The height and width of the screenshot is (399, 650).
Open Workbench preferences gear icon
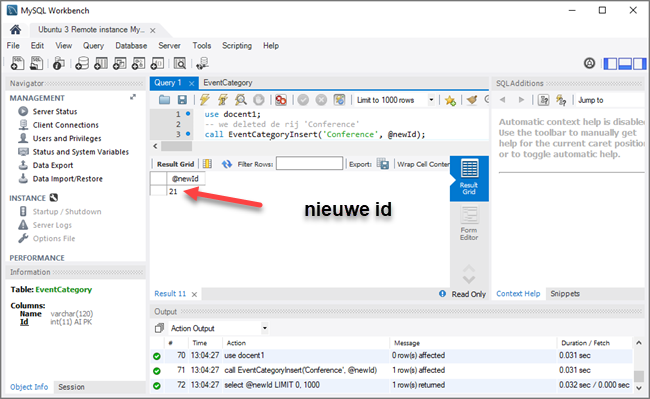coord(589,63)
